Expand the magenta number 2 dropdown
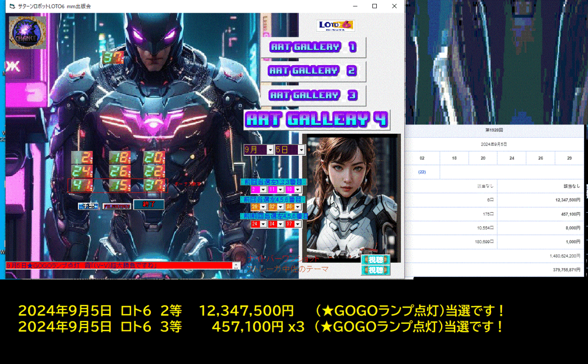This screenshot has width=588, height=364. point(263,190)
